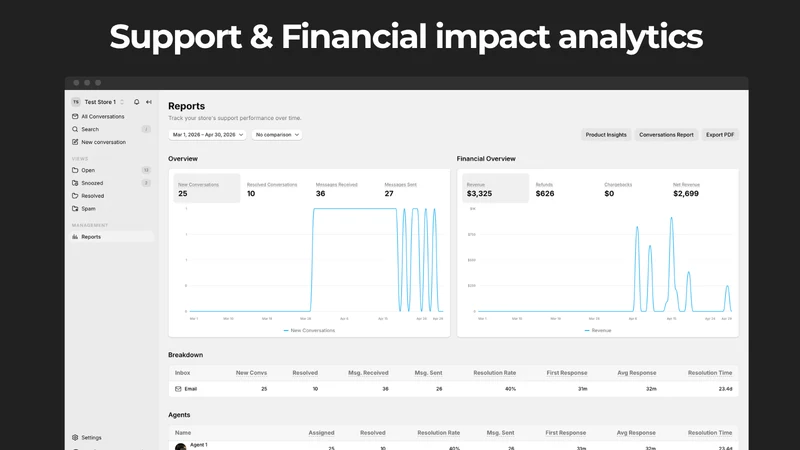Click the Export PDF button
800x450 pixels.
pyautogui.click(x=720, y=135)
